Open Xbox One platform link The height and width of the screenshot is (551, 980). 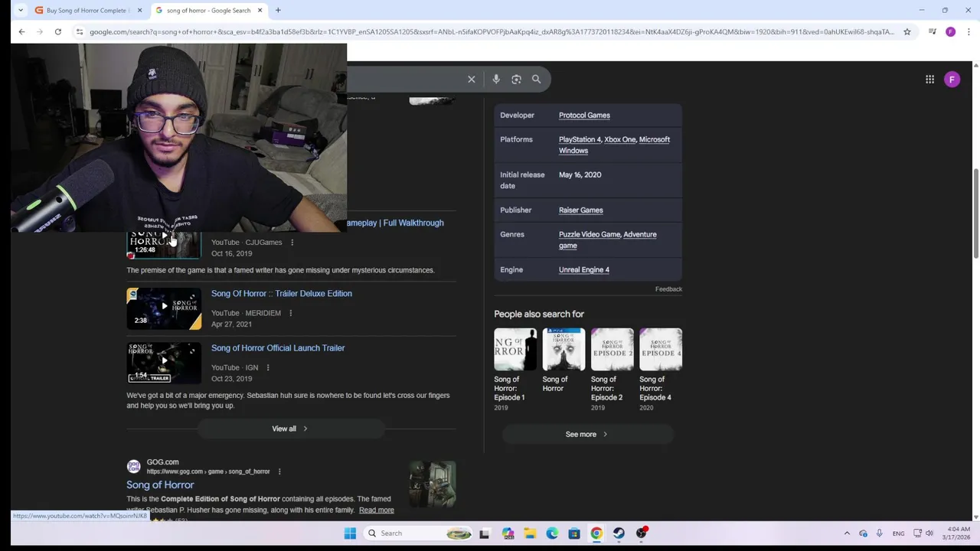point(619,139)
